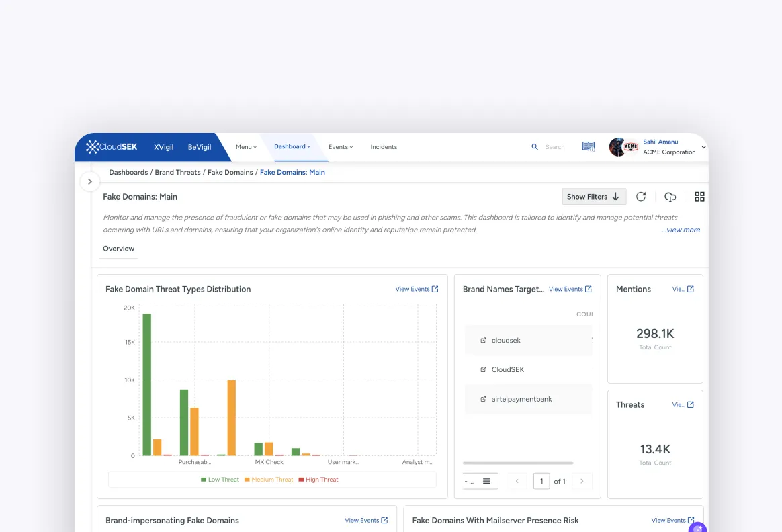Open View Events for Mailserver Presence Risk
This screenshot has width=782, height=532.
672,520
